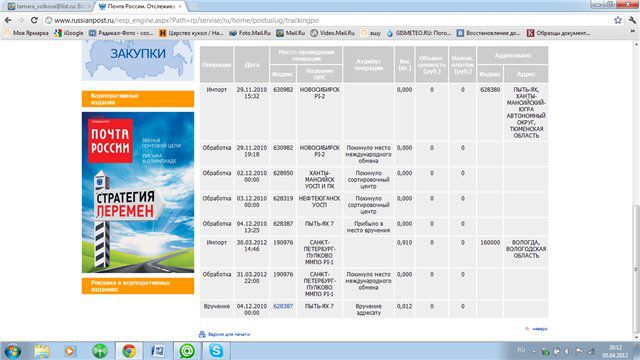Screen dimensions: 640x360
Task: Click the Стратегия перемен magazine cover
Action: pyautogui.click(x=138, y=193)
